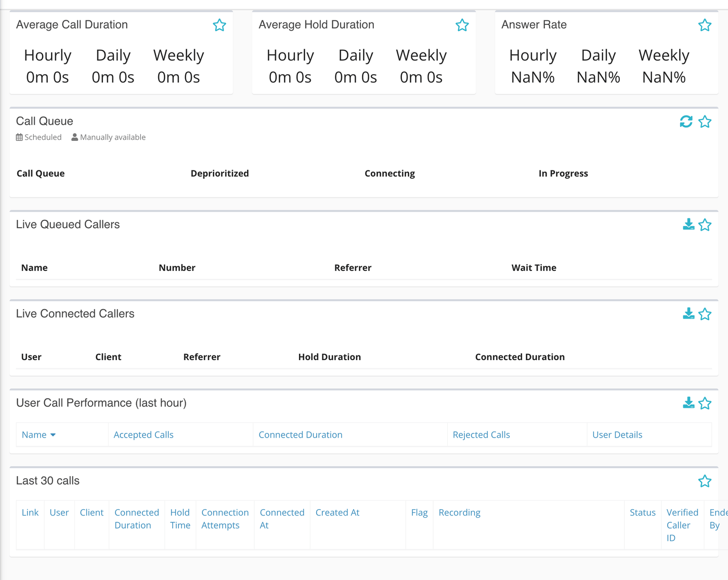Favorite the Last 30 calls panel
The image size is (728, 580).
tap(705, 481)
